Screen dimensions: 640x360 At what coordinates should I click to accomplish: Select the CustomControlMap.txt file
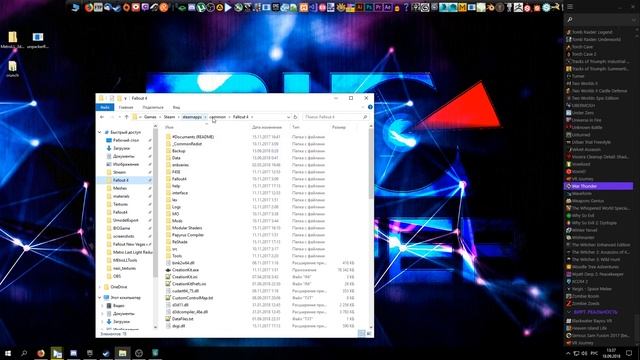192,298
